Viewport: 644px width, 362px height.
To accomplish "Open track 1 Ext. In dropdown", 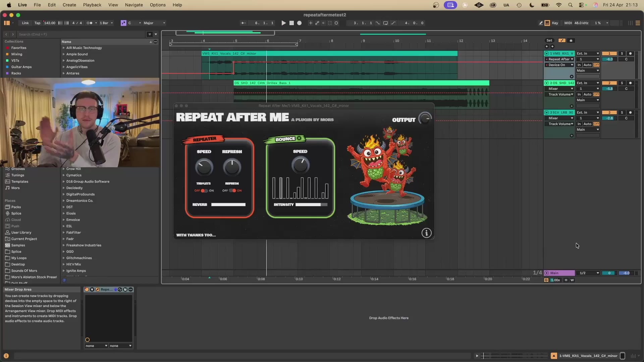I will tap(588, 54).
